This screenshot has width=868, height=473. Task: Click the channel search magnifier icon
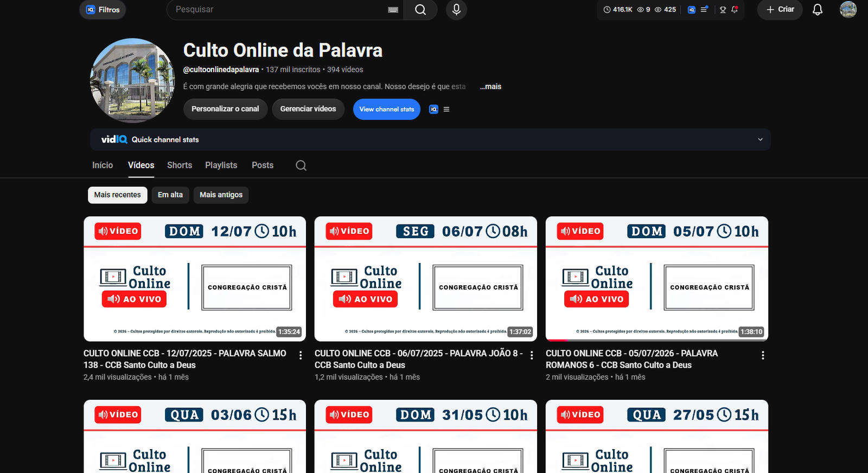[301, 165]
